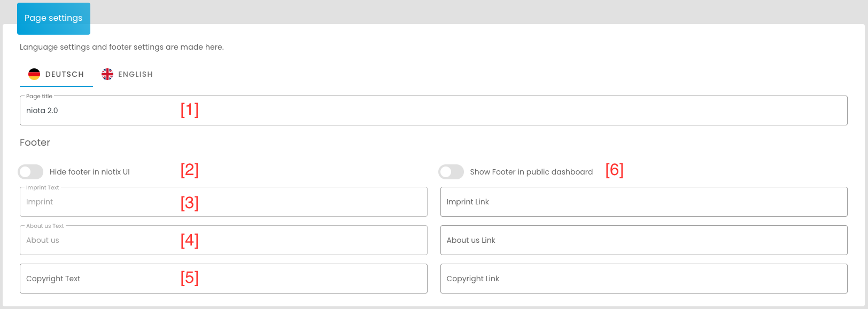Screen dimensions: 868x309
Task: Click the German flag icon
Action: point(34,74)
